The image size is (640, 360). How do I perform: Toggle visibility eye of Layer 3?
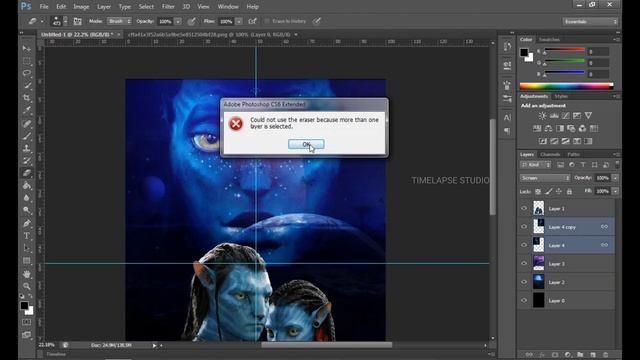(x=524, y=264)
